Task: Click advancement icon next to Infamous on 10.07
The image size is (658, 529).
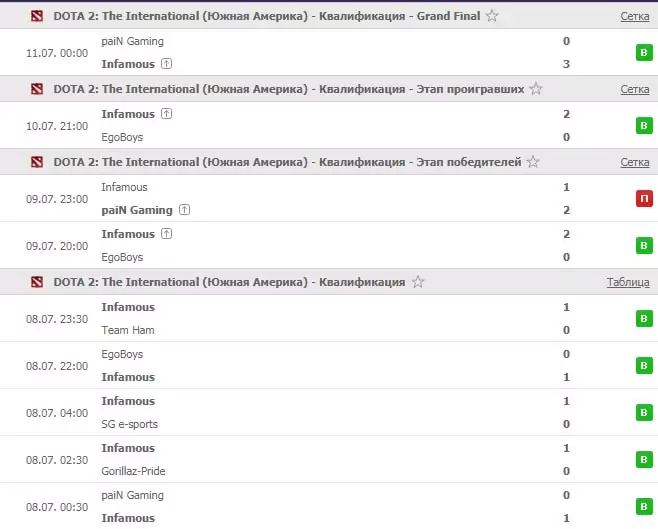Action: pos(167,114)
